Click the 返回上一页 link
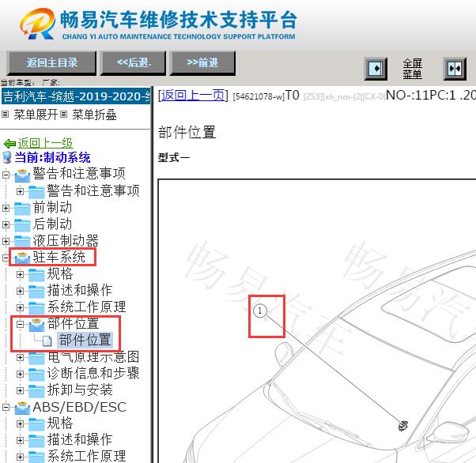 tap(193, 96)
